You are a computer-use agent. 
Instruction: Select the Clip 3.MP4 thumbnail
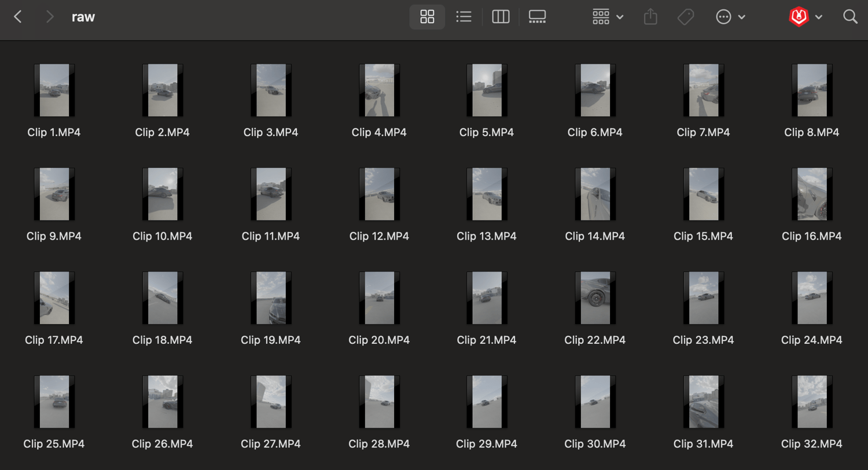click(x=271, y=90)
